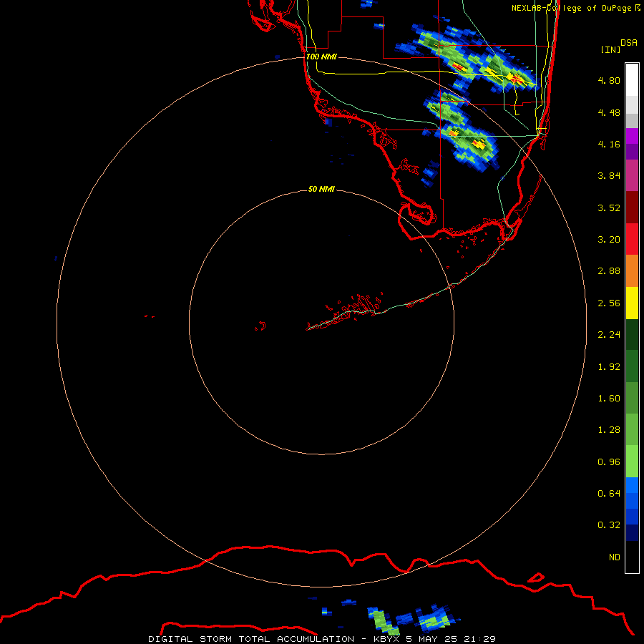Click the 4.48 legend value
Image resolution: width=644 pixels, height=644 pixels.
coord(609,112)
